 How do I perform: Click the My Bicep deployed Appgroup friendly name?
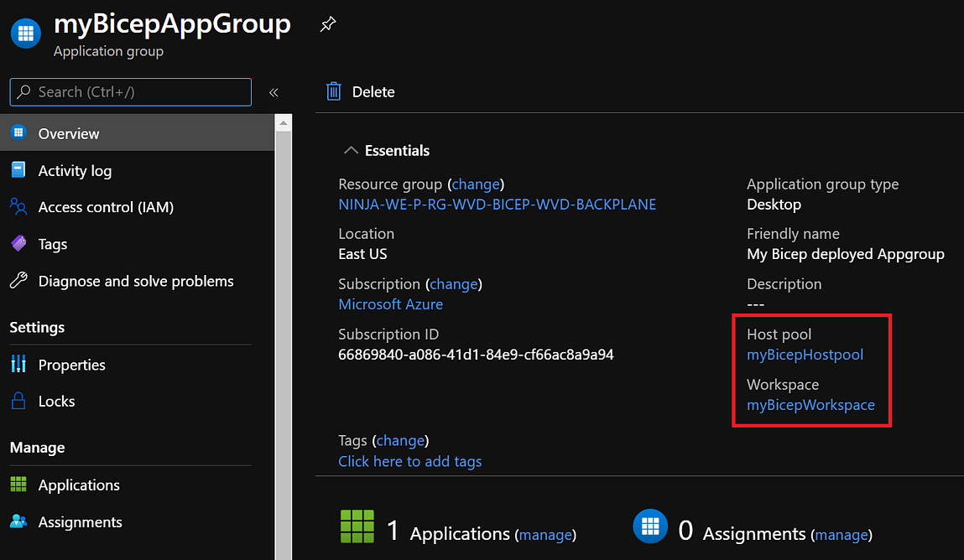(846, 254)
